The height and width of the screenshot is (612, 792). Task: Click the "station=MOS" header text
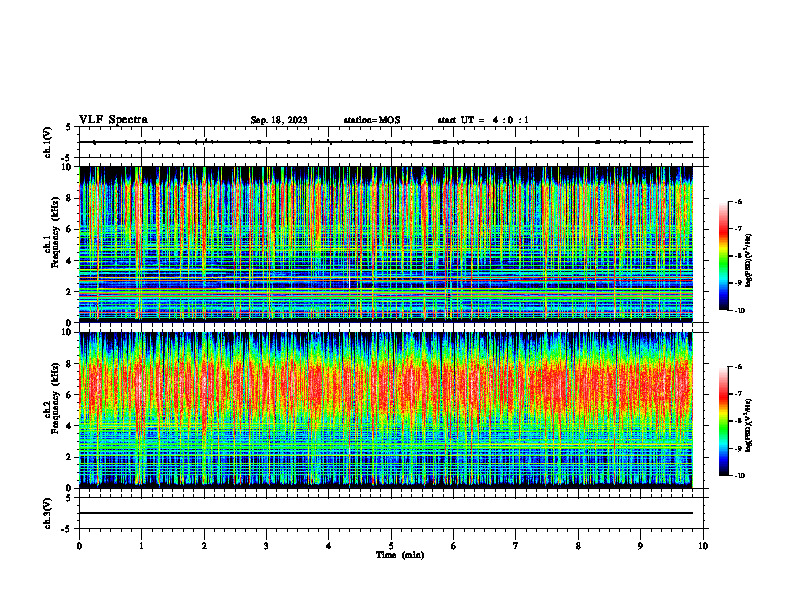coord(372,120)
